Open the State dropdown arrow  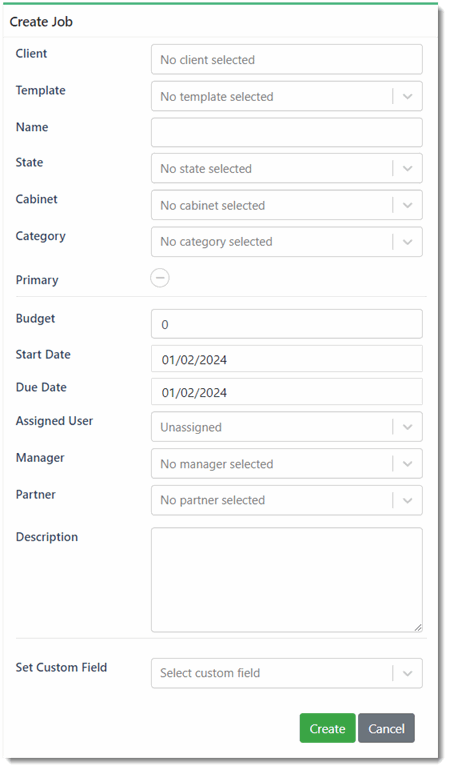pyautogui.click(x=407, y=168)
